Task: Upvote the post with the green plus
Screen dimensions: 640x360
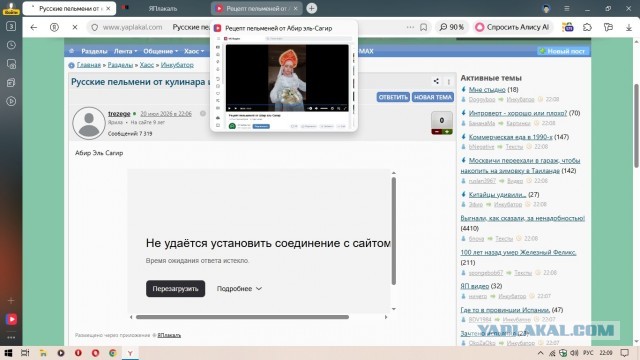Action: point(447,132)
